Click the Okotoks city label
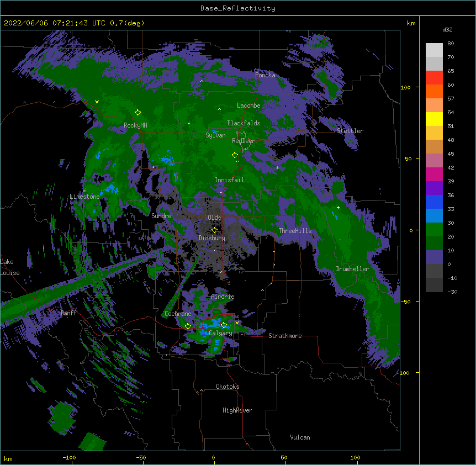Viewport: 476px width, 465px height. [228, 387]
